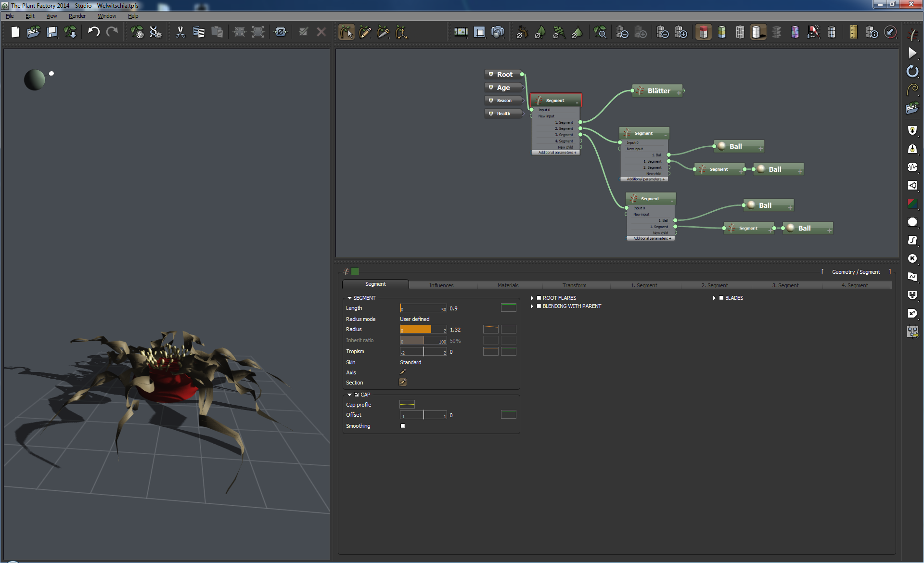Click the Open plant file icon
Viewport: 924px width, 563px height.
point(33,32)
